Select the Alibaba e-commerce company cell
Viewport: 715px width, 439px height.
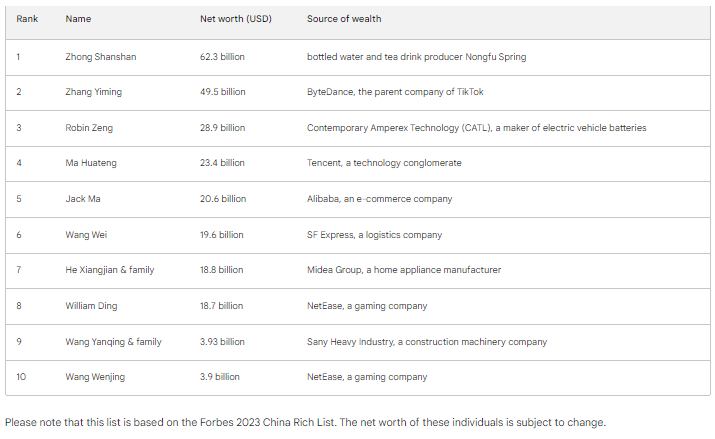coord(379,199)
